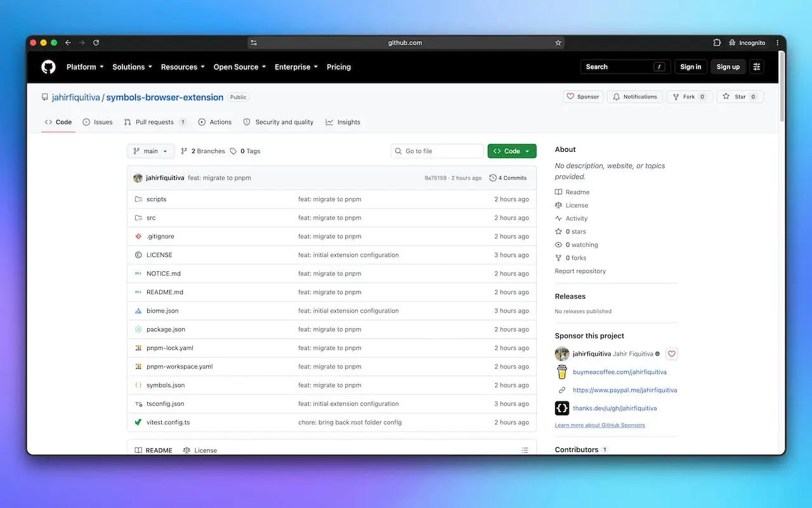Click the GitHub Octocat logo

[x=48, y=67]
